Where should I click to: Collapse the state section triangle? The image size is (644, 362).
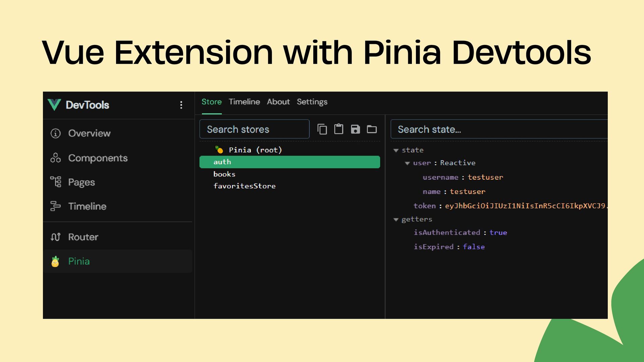[396, 150]
